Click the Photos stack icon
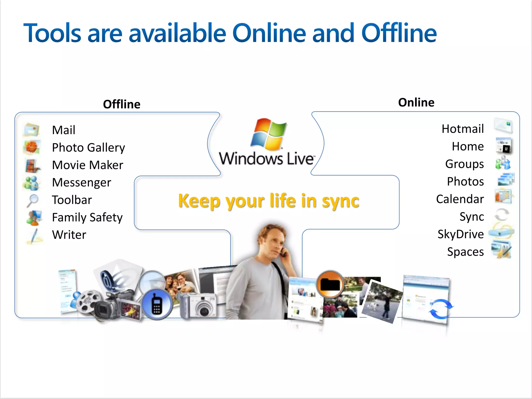Image resolution: width=532 pixels, height=399 pixels. click(506, 179)
